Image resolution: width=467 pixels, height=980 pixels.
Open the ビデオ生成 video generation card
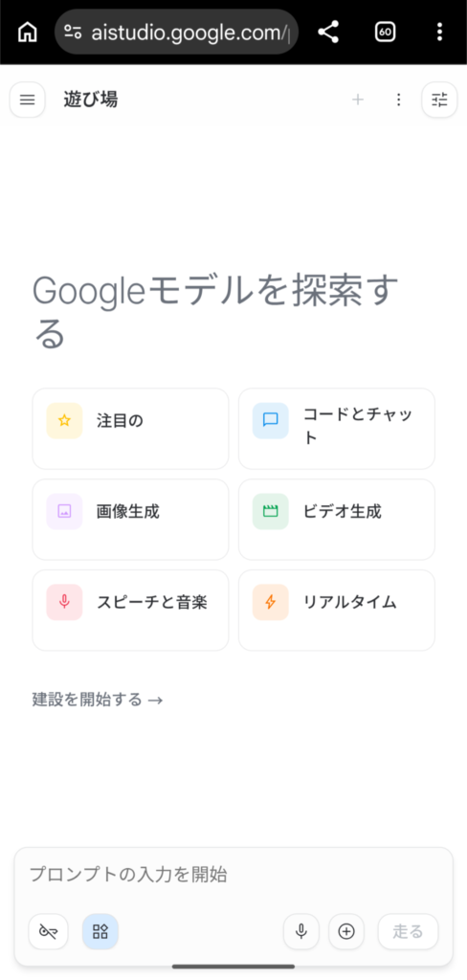337,520
